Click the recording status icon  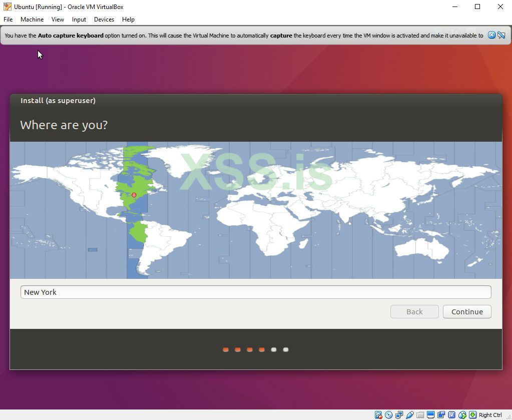[x=441, y=415]
